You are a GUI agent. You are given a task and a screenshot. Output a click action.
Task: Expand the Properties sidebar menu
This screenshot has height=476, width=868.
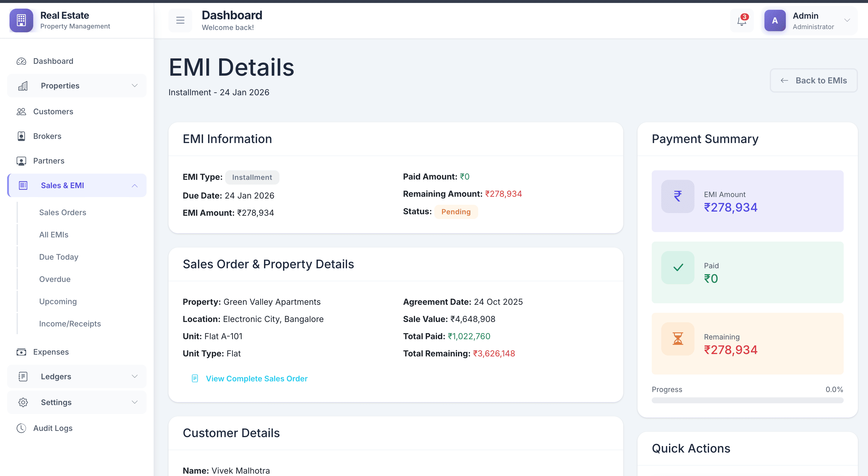[x=77, y=86]
